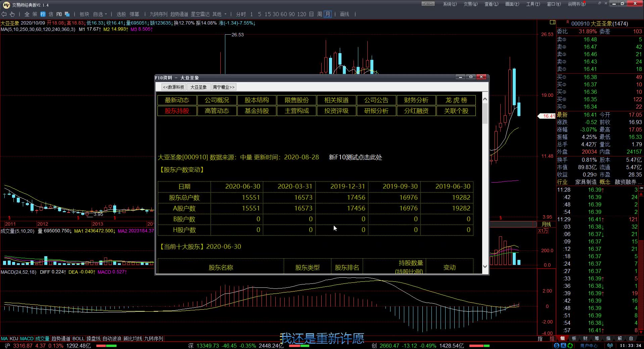This screenshot has height=349, width=644.
Task: Open the 股东持股 F10 tab
Action: pyautogui.click(x=177, y=111)
